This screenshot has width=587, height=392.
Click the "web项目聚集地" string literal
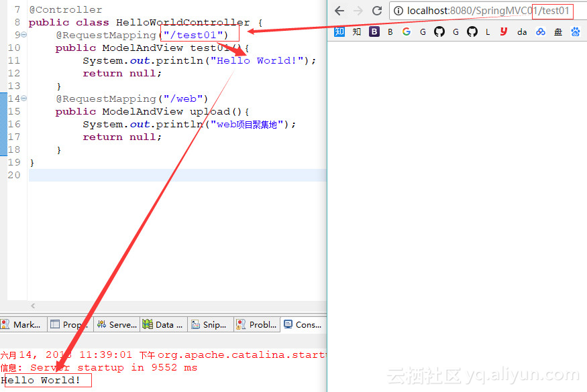[x=247, y=124]
